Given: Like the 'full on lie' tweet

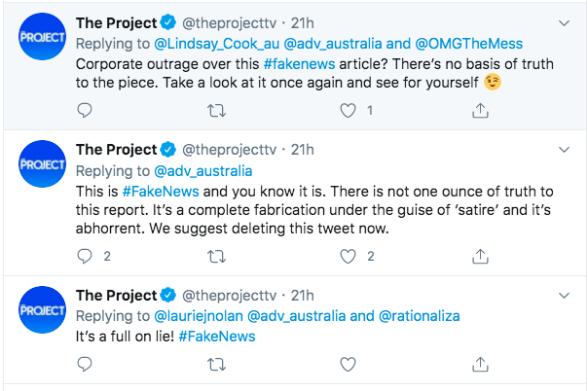Looking at the screenshot, I should point(348,365).
